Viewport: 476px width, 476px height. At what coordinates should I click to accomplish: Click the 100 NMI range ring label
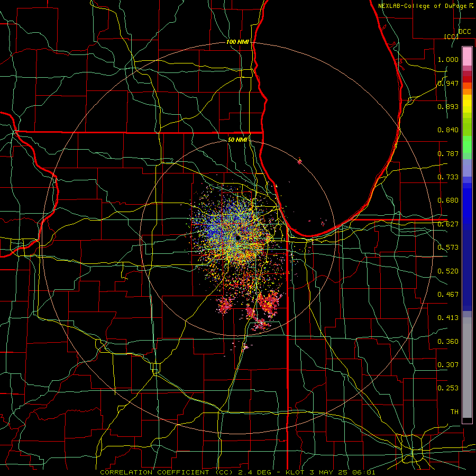(x=237, y=42)
